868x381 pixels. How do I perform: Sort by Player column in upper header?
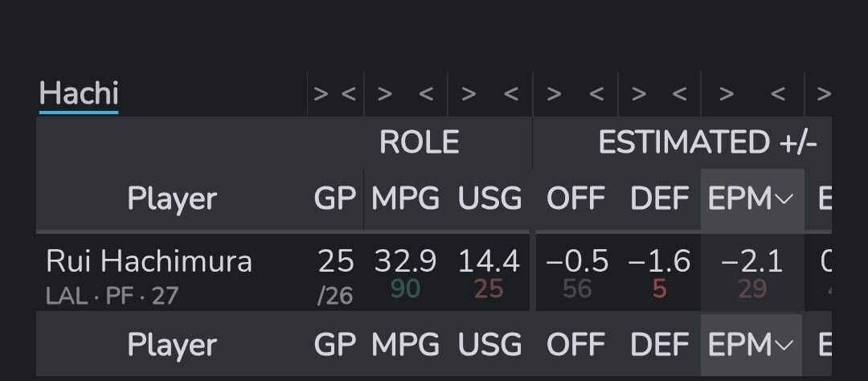(172, 199)
